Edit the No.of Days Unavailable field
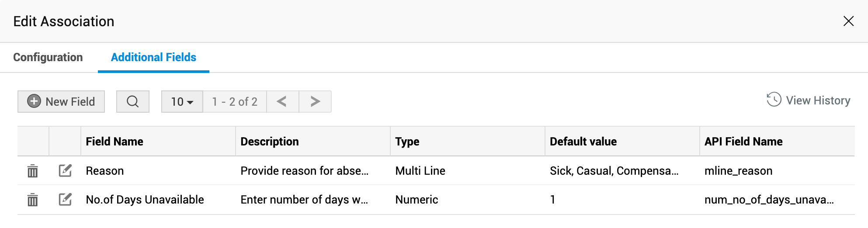The width and height of the screenshot is (868, 228). click(x=65, y=200)
